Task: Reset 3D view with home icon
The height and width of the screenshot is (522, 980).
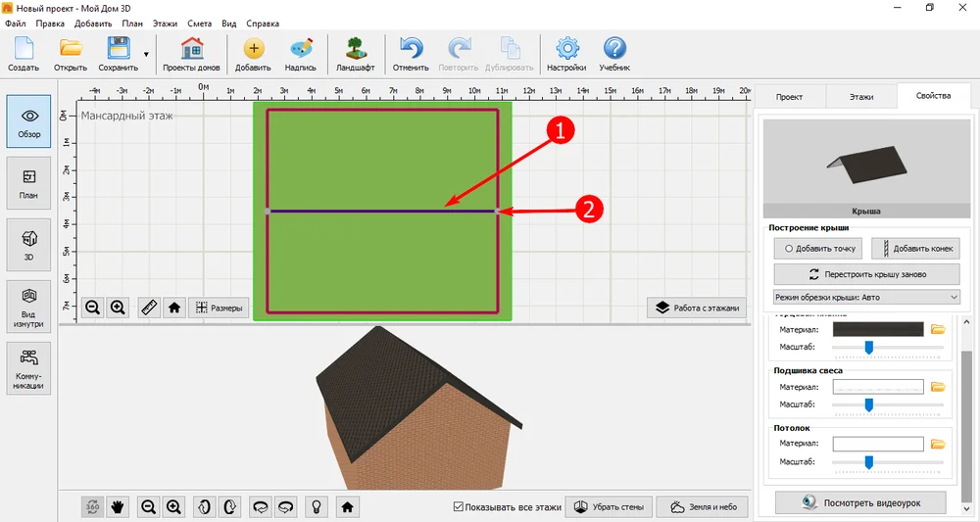Action: click(x=348, y=507)
